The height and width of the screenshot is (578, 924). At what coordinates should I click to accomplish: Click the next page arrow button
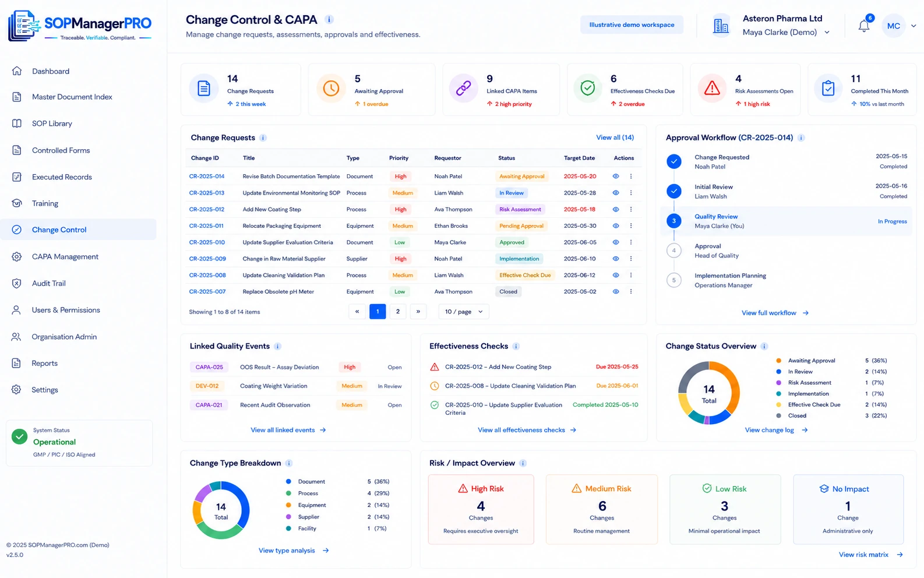tap(418, 312)
